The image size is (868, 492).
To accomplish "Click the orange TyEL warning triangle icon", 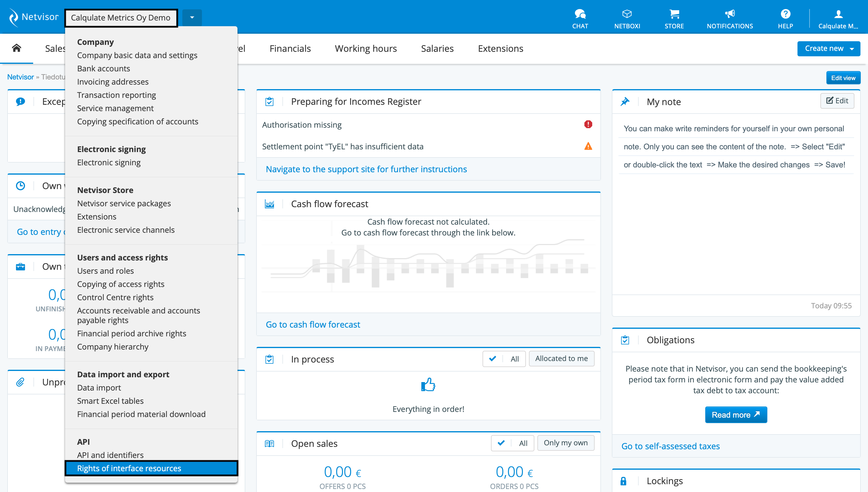I will pos(588,146).
